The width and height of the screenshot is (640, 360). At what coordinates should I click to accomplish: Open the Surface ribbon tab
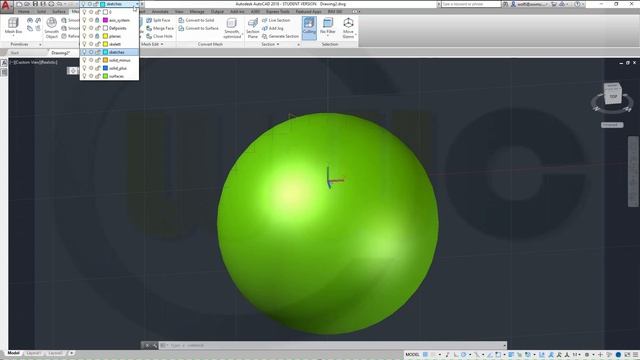pos(59,12)
